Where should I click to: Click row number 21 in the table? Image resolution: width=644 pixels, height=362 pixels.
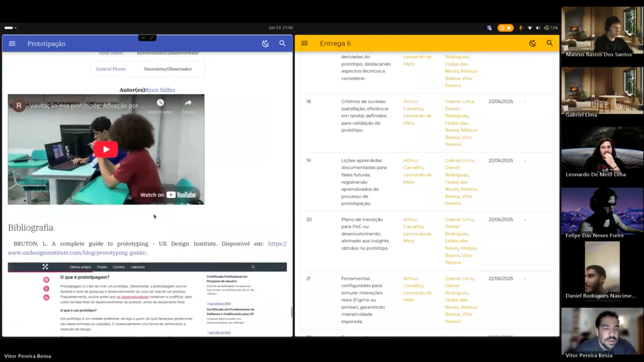pos(309,279)
